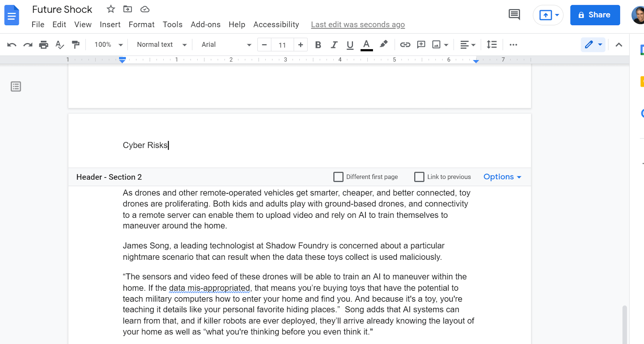Click the Print icon in toolbar
The width and height of the screenshot is (644, 344).
(44, 45)
